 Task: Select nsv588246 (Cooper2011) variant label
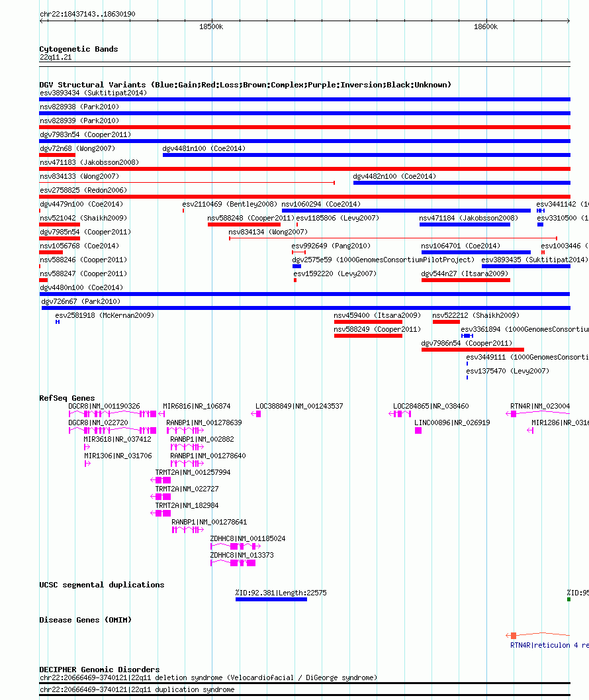click(83, 260)
